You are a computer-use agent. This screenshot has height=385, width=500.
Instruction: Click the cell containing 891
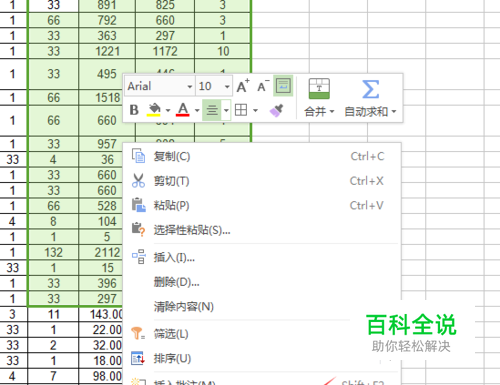click(107, 6)
